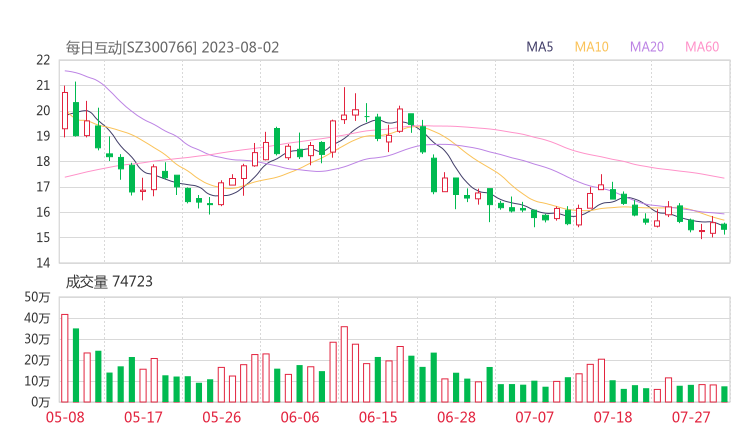
Task: Click the MA10 legend label
Action: pyautogui.click(x=591, y=47)
